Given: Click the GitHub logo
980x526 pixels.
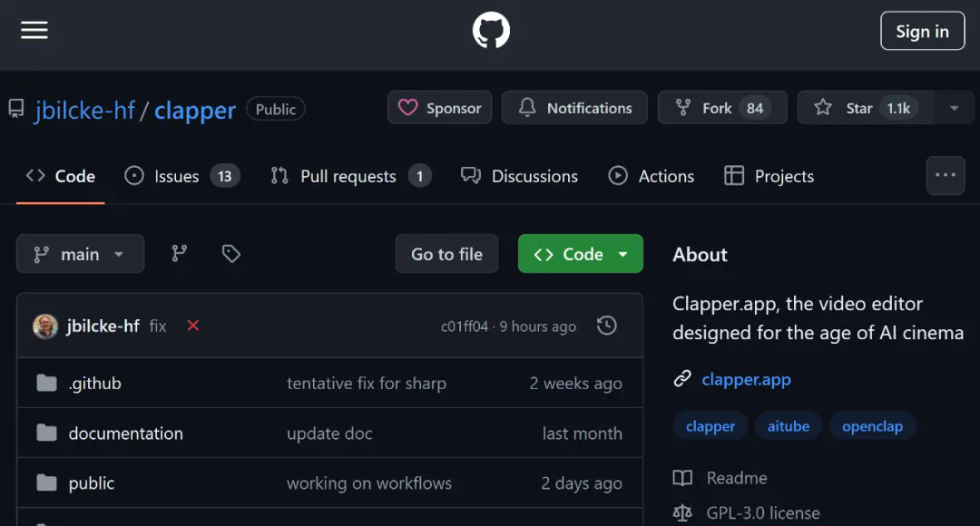Looking at the screenshot, I should pyautogui.click(x=491, y=31).
